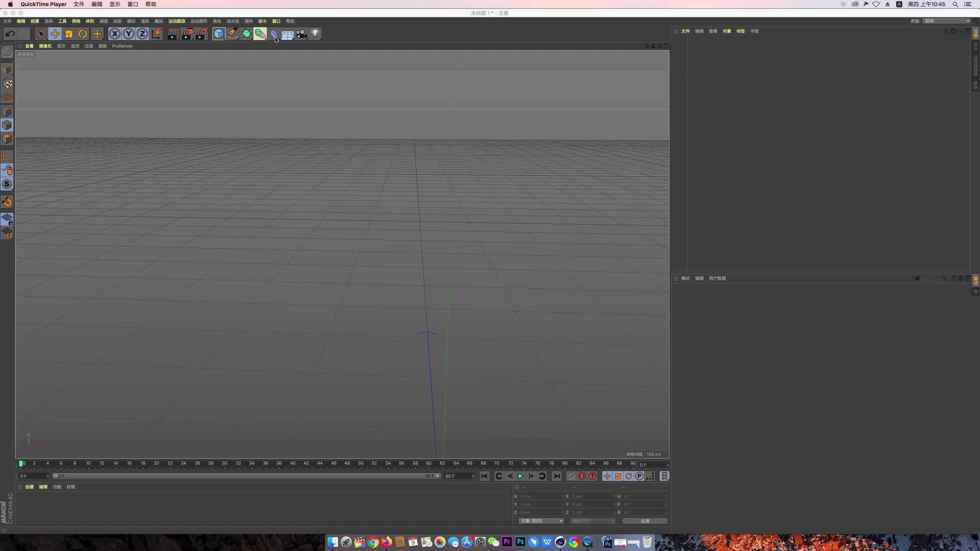This screenshot has width=980, height=551.
Task: Open the 运动图形 menu
Action: [x=199, y=21]
